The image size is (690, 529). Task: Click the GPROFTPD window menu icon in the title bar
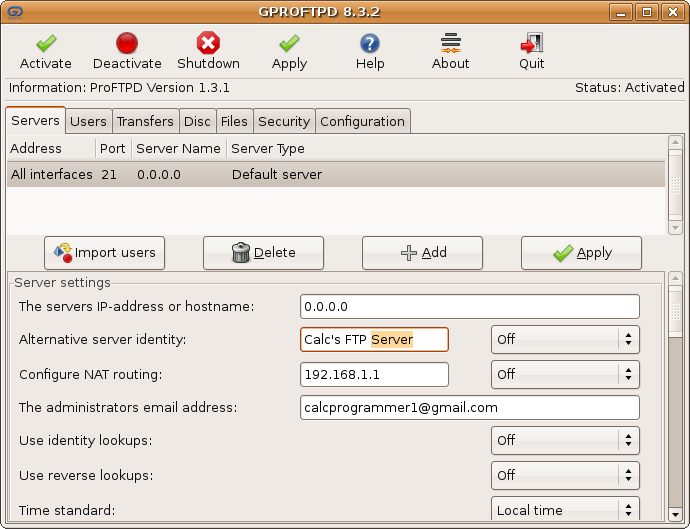coord(15,12)
